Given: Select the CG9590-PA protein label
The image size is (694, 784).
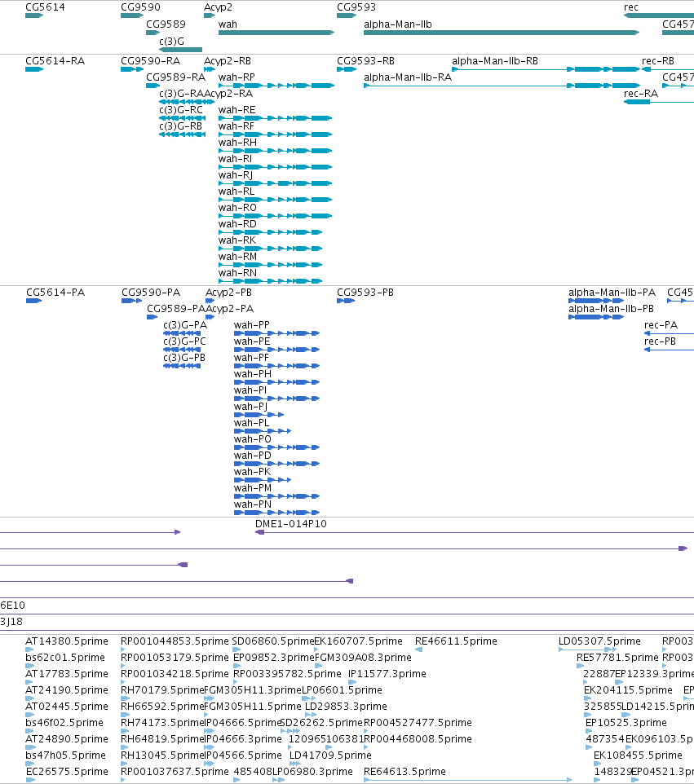Looking at the screenshot, I should tap(151, 293).
